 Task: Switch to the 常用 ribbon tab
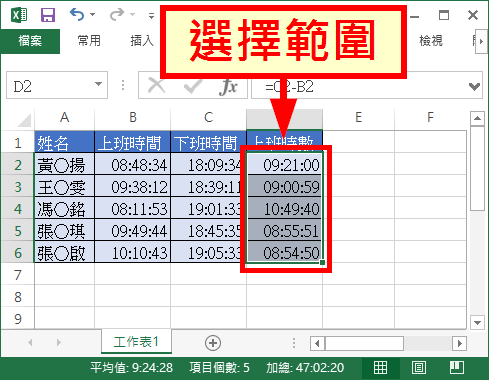pyautogui.click(x=89, y=41)
